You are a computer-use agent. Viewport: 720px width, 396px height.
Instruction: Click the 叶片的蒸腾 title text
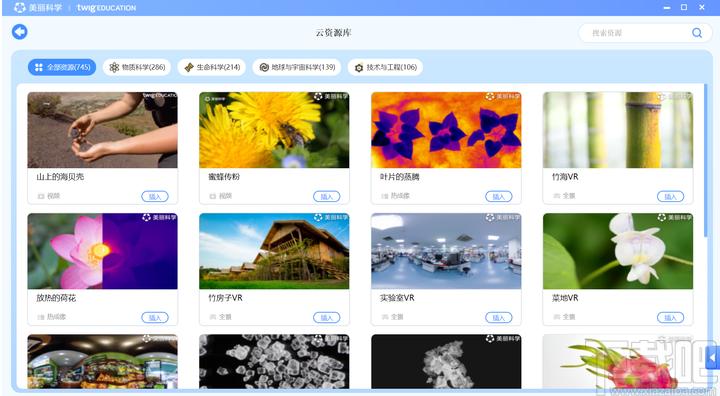[x=399, y=177]
